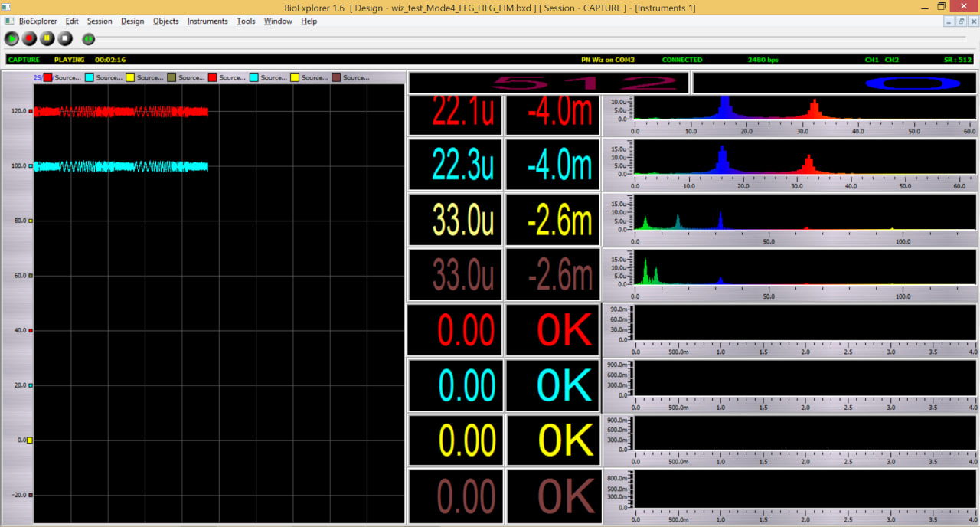980x527 pixels.
Task: Click the red 120.0 trace marker on axis
Action: pos(31,111)
